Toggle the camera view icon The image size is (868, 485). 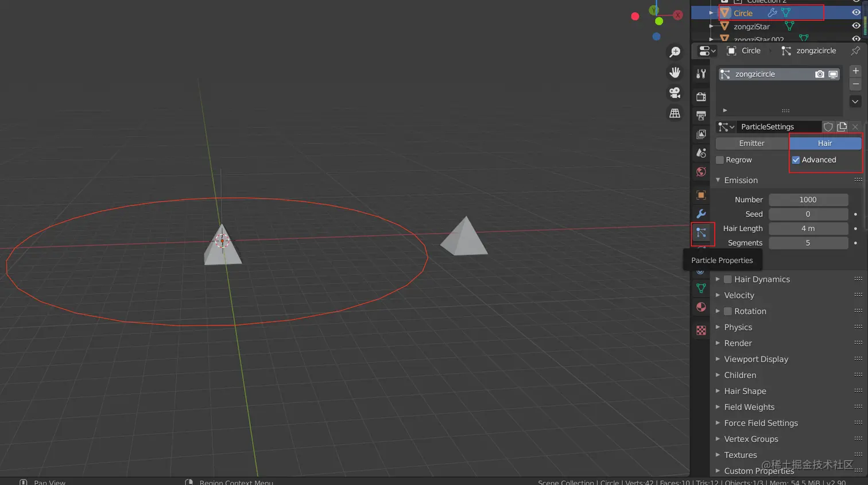(675, 93)
